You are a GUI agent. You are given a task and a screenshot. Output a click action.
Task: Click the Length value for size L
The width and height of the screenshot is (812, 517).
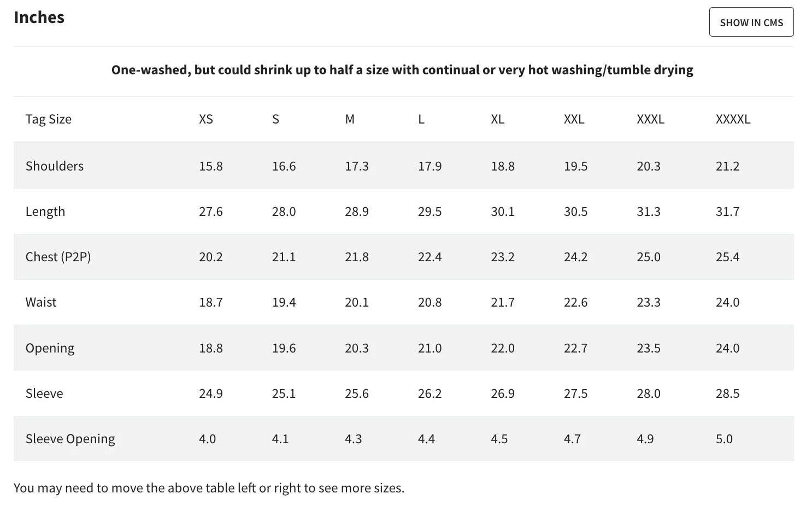click(x=429, y=211)
